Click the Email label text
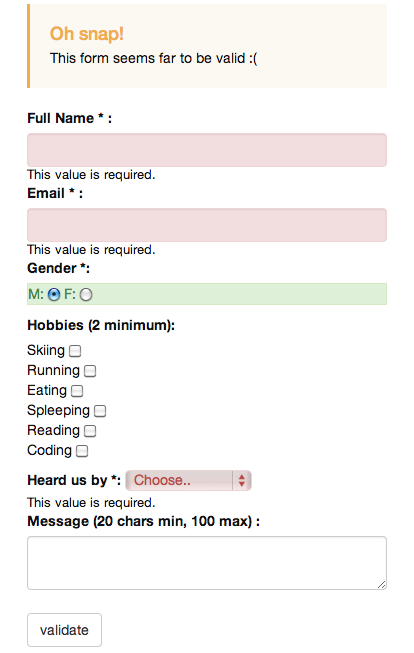 55,193
